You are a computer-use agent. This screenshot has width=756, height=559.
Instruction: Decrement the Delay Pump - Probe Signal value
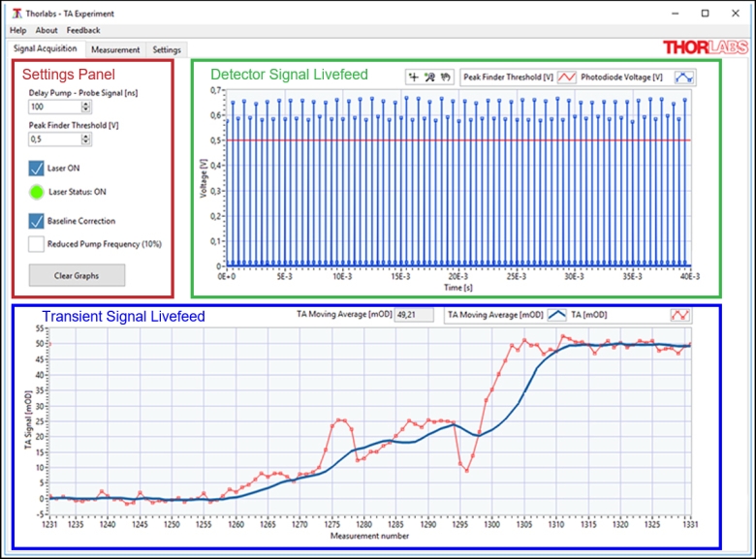pyautogui.click(x=86, y=109)
